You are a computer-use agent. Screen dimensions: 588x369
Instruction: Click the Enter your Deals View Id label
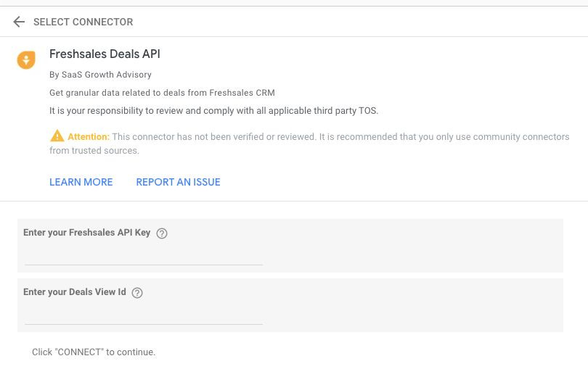click(75, 292)
